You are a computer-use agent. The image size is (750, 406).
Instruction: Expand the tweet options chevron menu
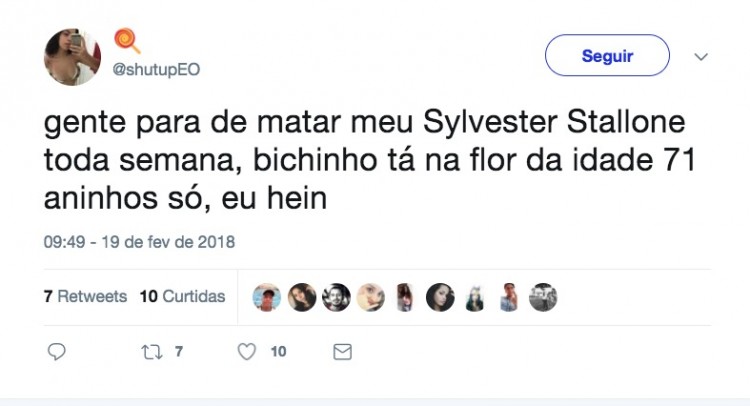(x=701, y=56)
